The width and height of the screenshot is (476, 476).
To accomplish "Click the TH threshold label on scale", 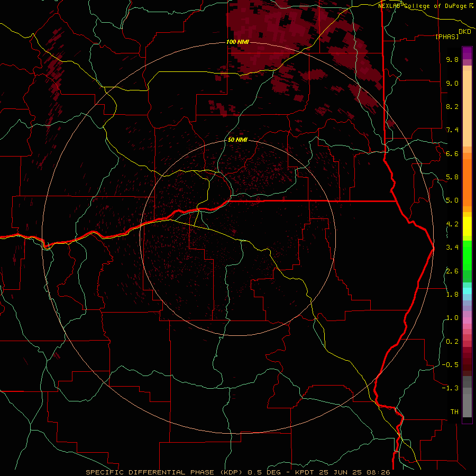I will coord(454,412).
